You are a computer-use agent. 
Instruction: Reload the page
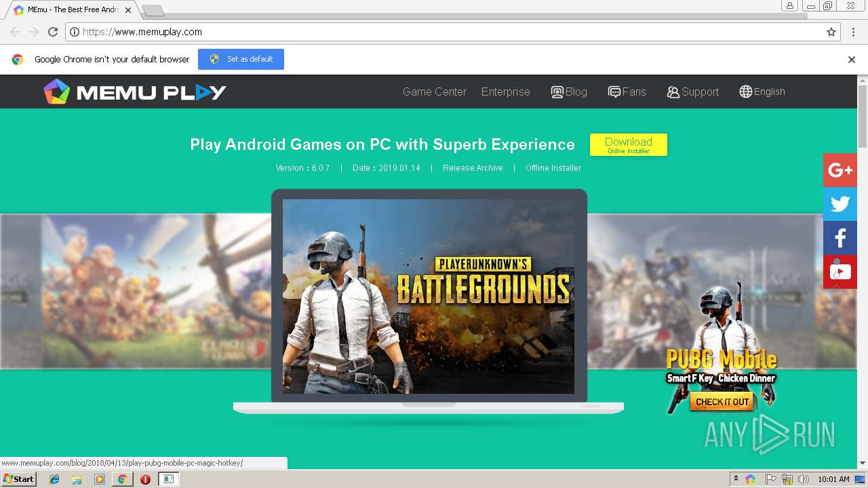click(x=53, y=32)
